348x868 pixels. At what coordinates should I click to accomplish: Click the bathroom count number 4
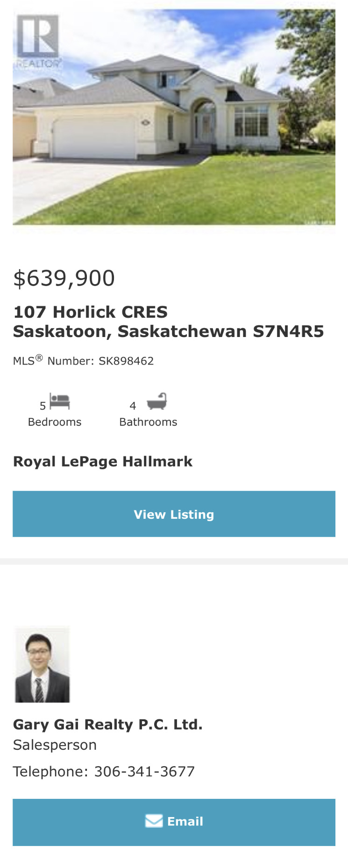pos(133,406)
